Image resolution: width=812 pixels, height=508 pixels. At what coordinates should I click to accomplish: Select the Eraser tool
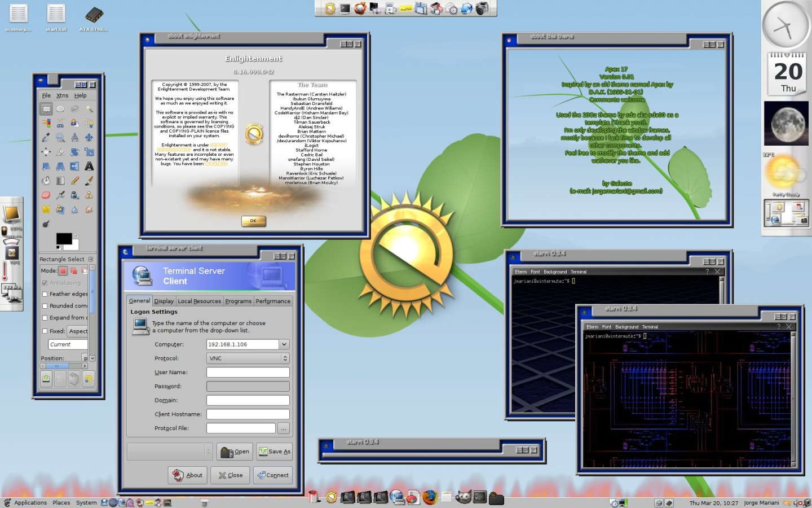(x=46, y=195)
